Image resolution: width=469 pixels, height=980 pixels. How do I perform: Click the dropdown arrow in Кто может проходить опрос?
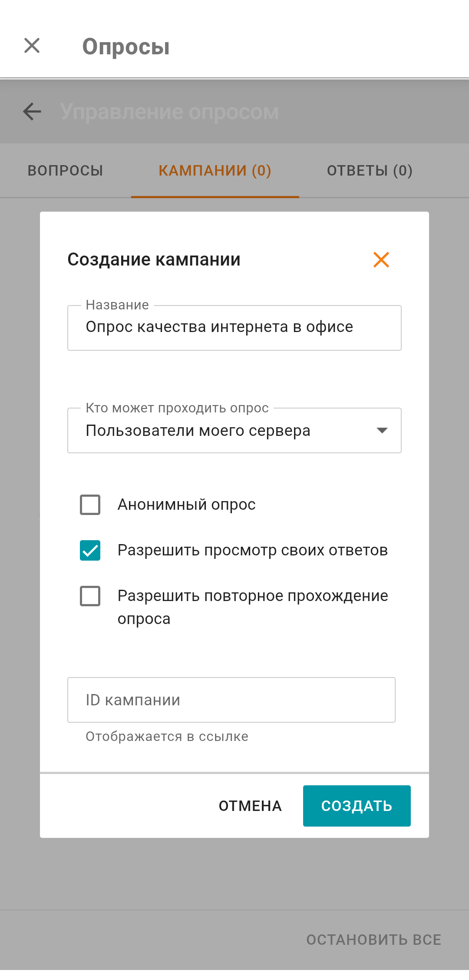382,430
